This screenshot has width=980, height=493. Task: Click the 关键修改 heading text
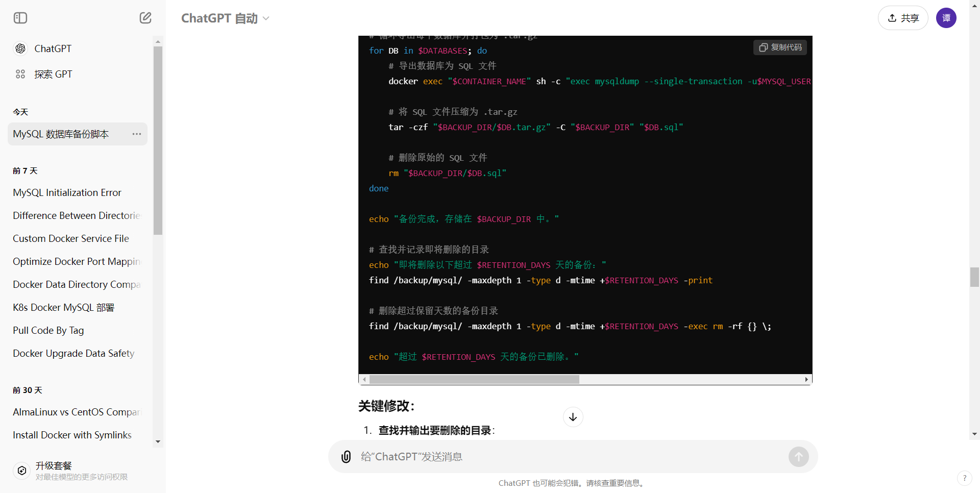pos(386,406)
